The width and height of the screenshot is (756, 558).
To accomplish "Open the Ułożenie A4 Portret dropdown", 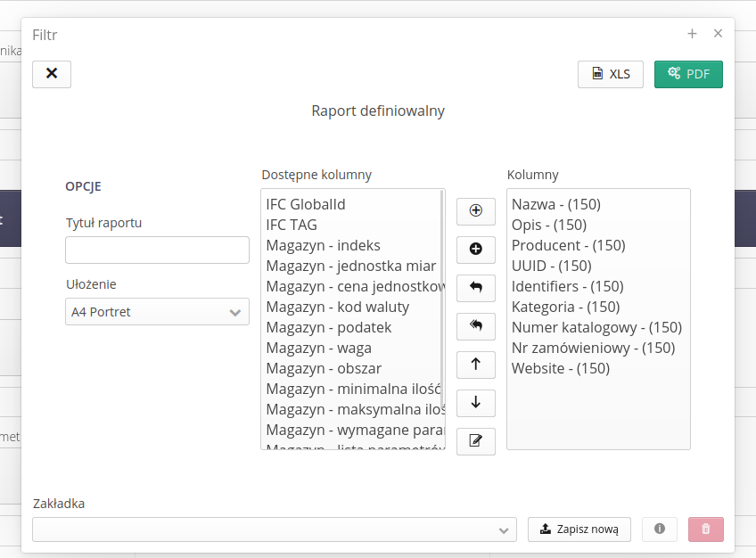I will tap(157, 312).
